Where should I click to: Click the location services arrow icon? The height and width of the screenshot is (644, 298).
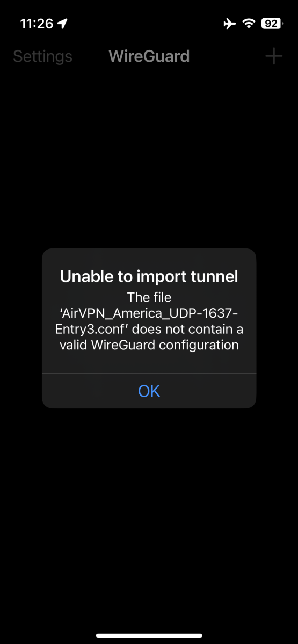pos(62,24)
